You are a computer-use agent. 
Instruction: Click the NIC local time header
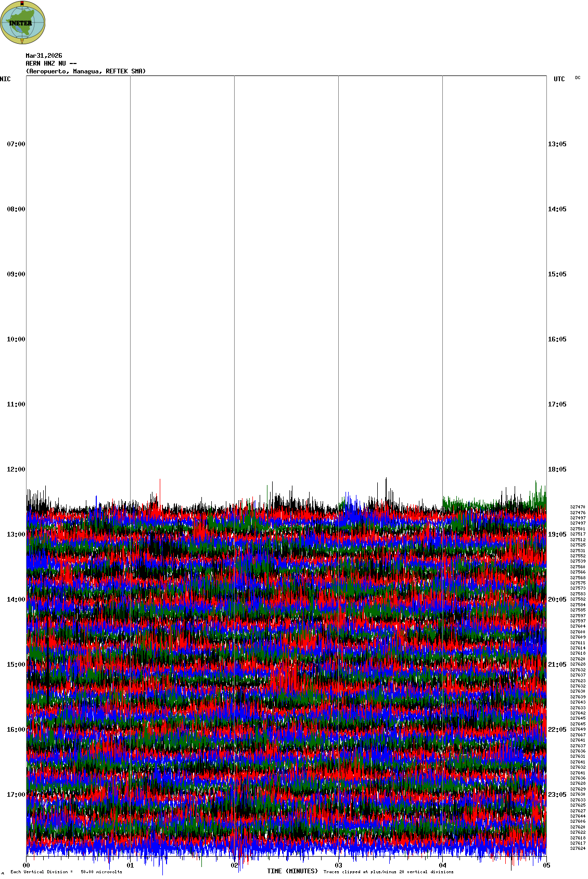click(5, 79)
